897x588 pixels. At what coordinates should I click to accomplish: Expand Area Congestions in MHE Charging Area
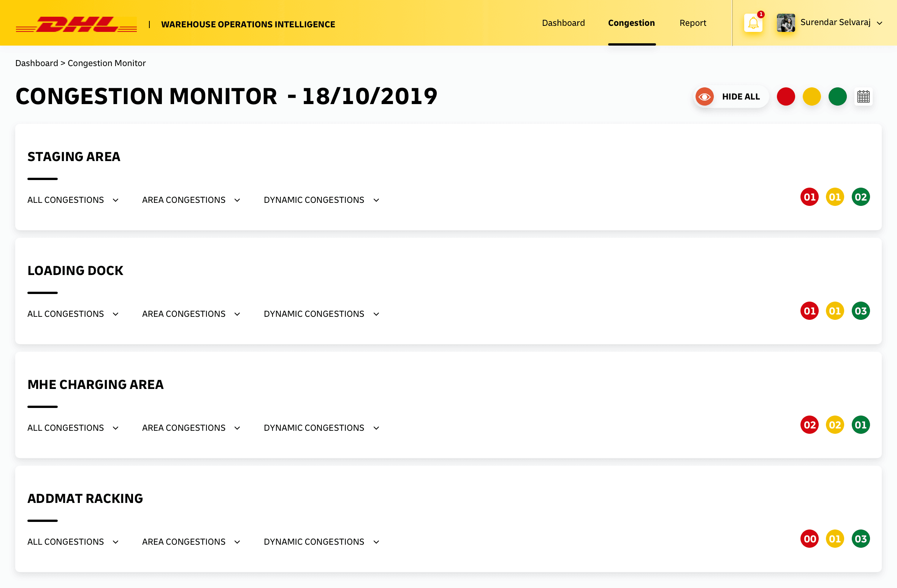tap(191, 428)
